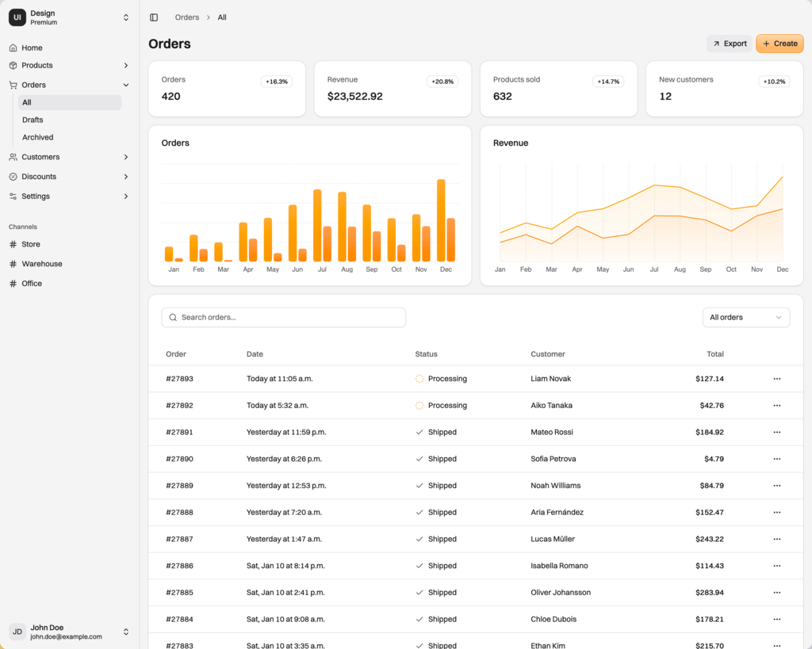Click the Home icon in sidebar
812x649 pixels.
[x=13, y=48]
